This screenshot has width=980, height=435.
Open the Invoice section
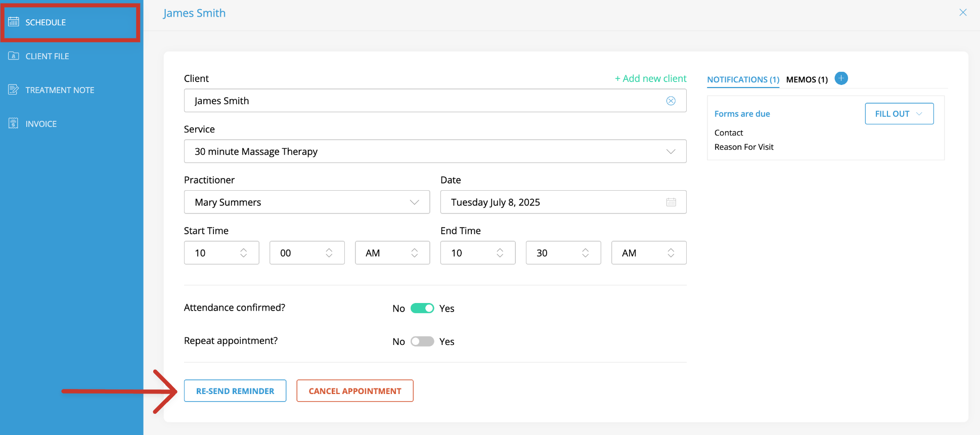(x=71, y=124)
